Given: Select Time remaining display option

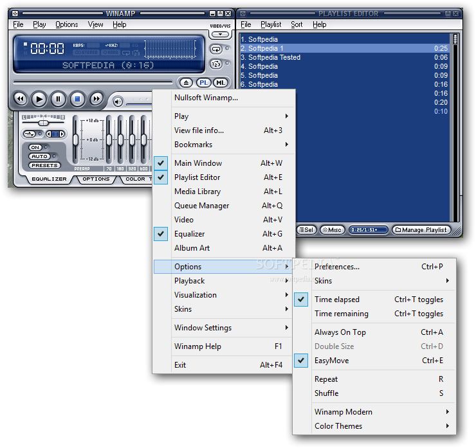Looking at the screenshot, I should [374, 314].
